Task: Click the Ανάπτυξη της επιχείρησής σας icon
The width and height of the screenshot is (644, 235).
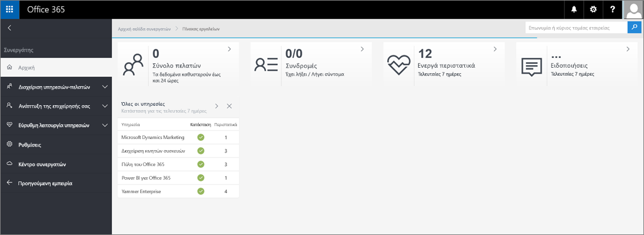Action: (x=10, y=105)
